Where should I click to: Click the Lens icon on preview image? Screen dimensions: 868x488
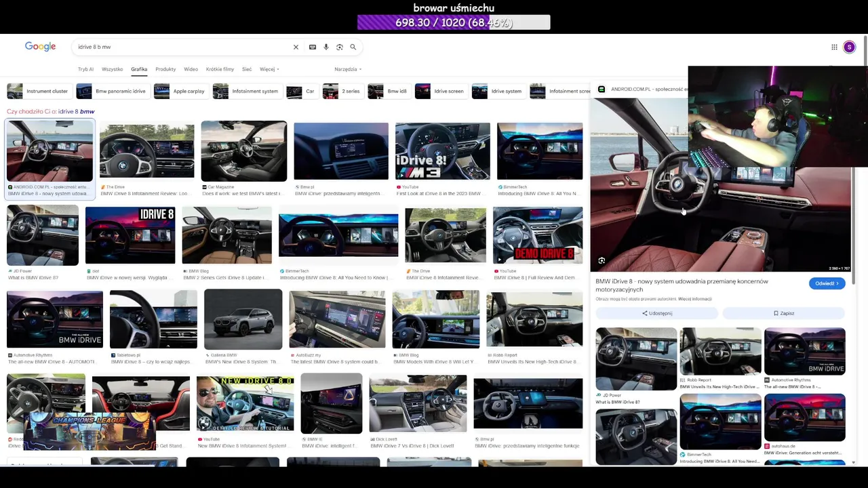click(601, 260)
